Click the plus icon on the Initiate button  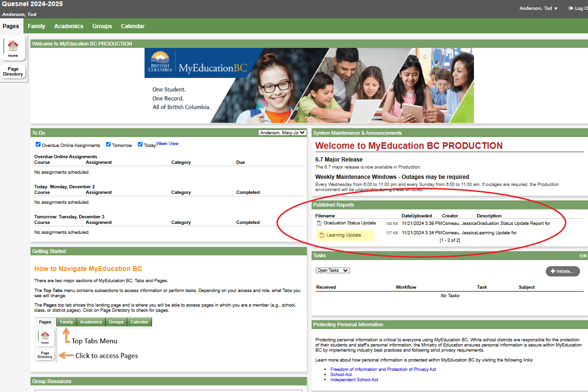coord(554,271)
